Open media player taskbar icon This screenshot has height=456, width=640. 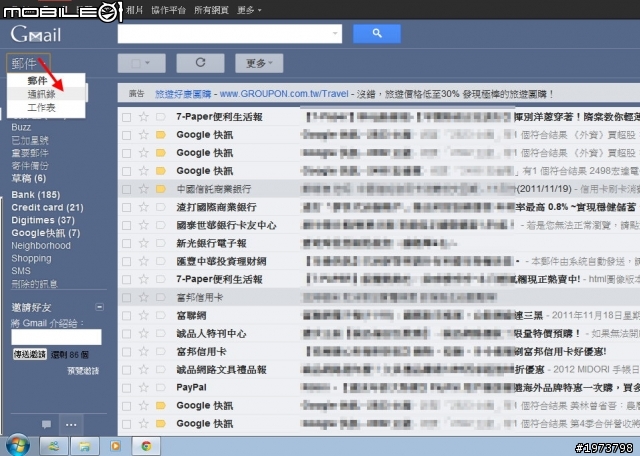click(x=116, y=446)
